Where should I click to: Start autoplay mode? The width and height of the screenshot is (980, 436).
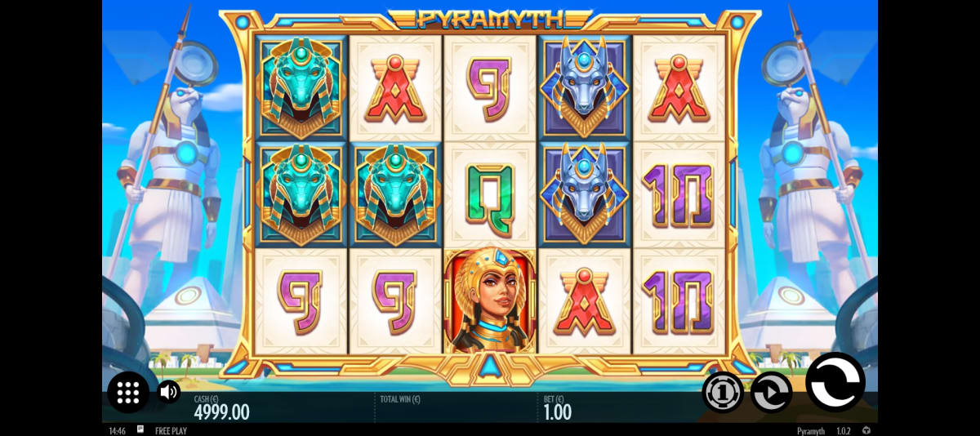click(x=771, y=392)
